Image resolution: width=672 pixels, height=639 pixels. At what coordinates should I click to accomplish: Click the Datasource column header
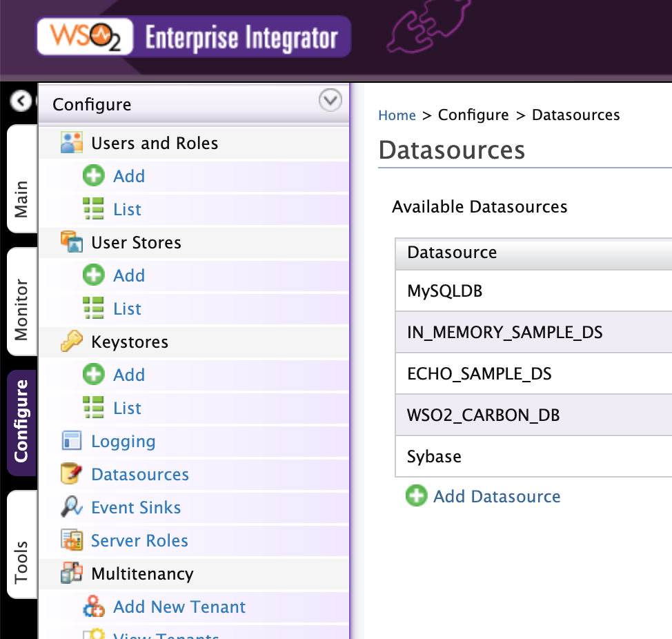coord(533,253)
